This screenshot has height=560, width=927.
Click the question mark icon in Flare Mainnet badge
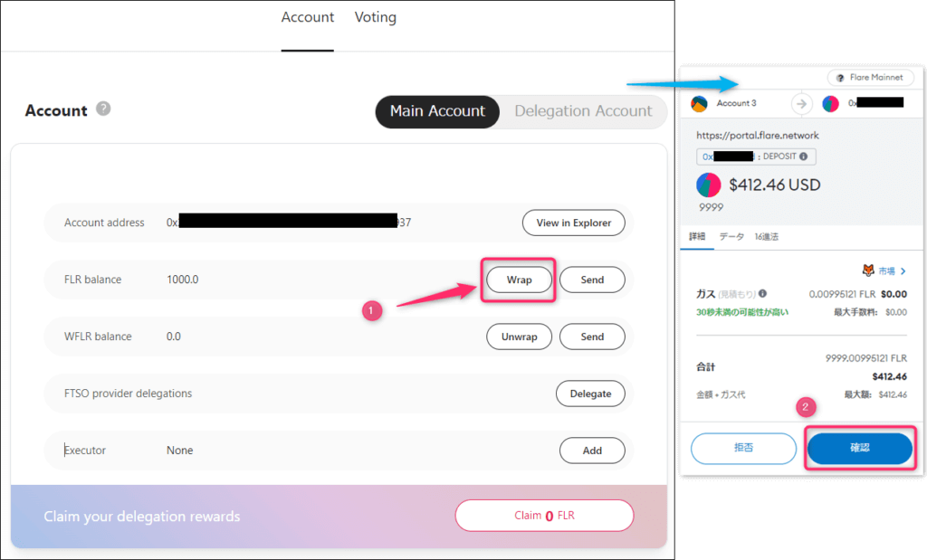(x=840, y=78)
